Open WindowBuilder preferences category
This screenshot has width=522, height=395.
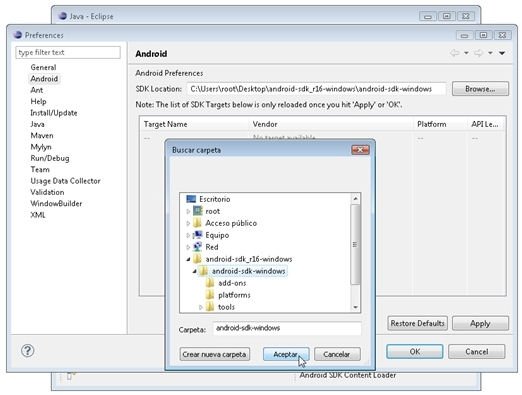point(56,203)
